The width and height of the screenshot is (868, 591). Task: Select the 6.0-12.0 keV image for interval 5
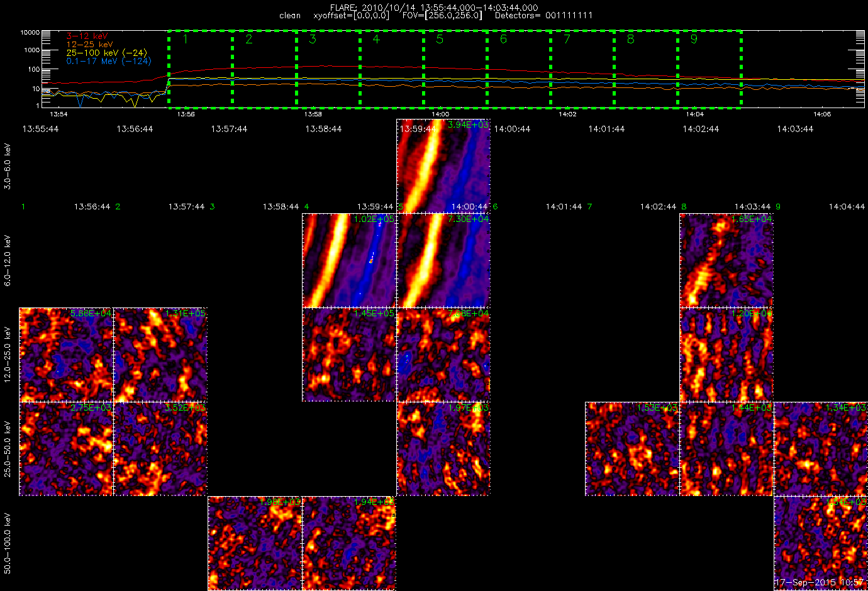click(x=443, y=260)
